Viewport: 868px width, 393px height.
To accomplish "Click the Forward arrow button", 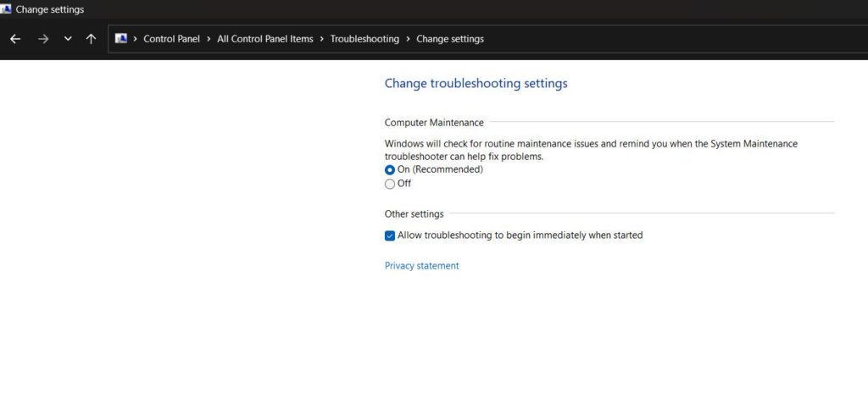I will point(43,39).
